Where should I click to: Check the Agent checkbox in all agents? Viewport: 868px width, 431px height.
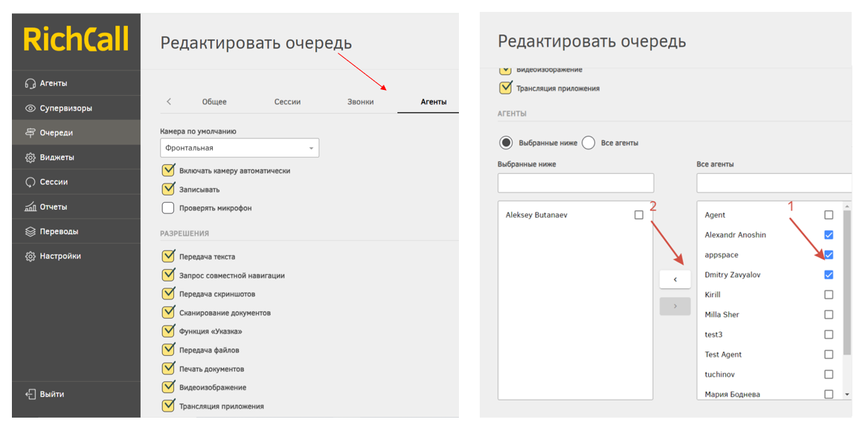(829, 215)
